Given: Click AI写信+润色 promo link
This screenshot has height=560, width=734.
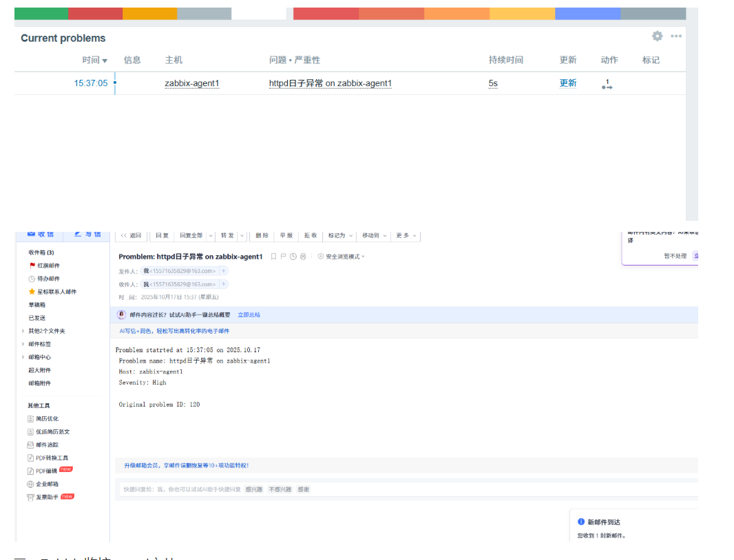Looking at the screenshot, I should click(174, 331).
